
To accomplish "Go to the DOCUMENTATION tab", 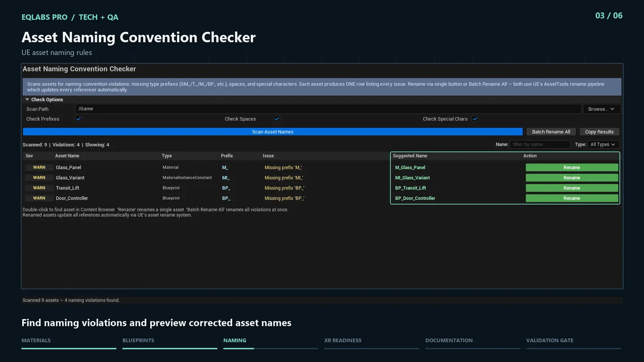I will click(449, 341).
